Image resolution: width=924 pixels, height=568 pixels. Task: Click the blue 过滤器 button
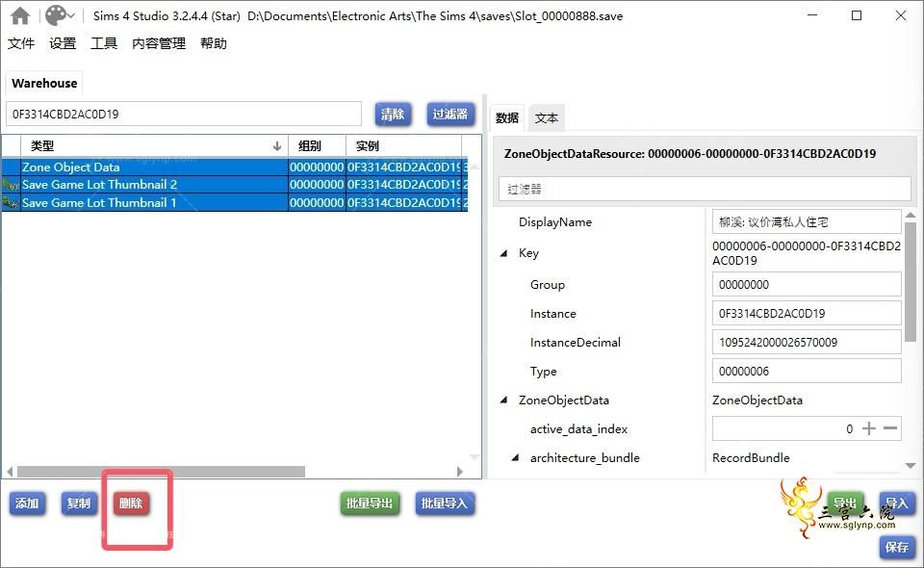coord(450,114)
